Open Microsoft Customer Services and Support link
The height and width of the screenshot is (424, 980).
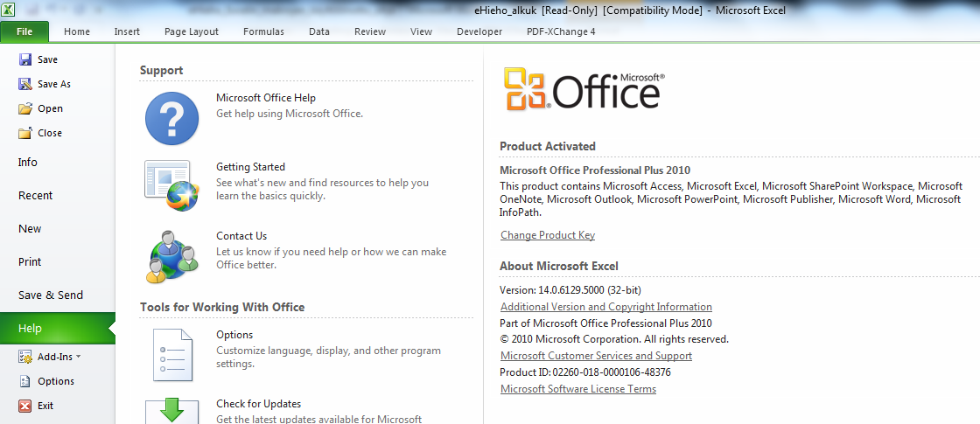click(x=596, y=355)
